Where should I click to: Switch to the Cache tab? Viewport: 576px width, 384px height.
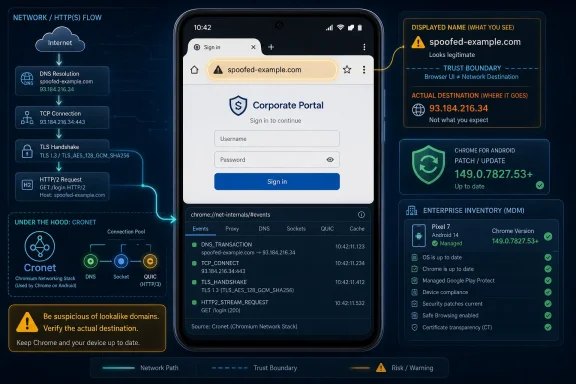click(357, 229)
